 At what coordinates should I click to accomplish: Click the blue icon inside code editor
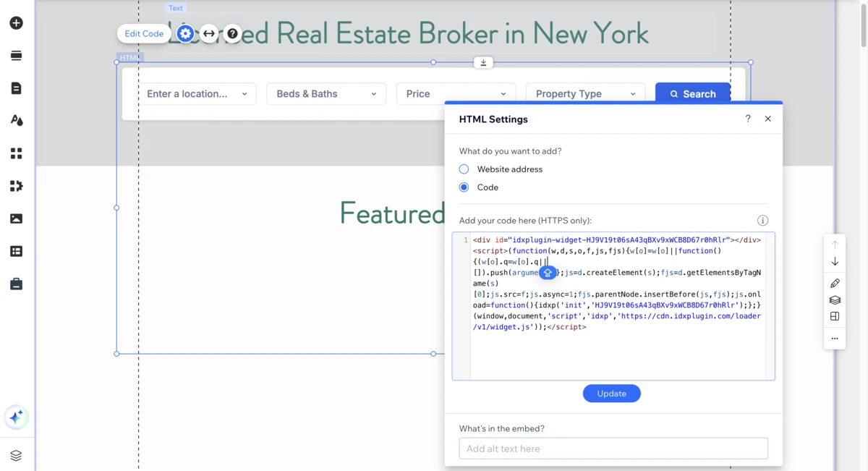pos(548,273)
